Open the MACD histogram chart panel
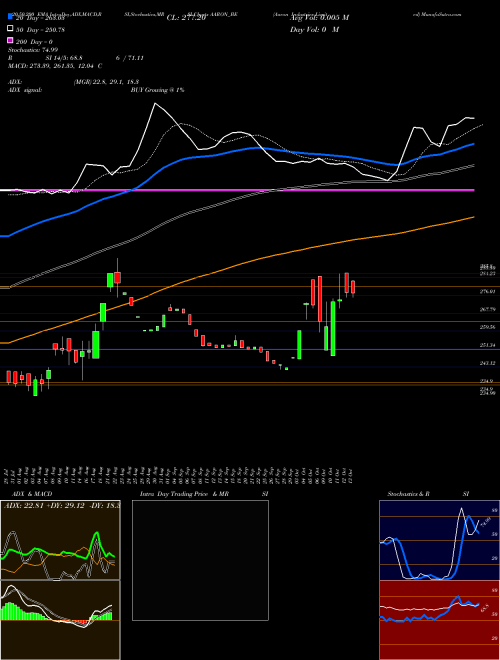 [60, 620]
